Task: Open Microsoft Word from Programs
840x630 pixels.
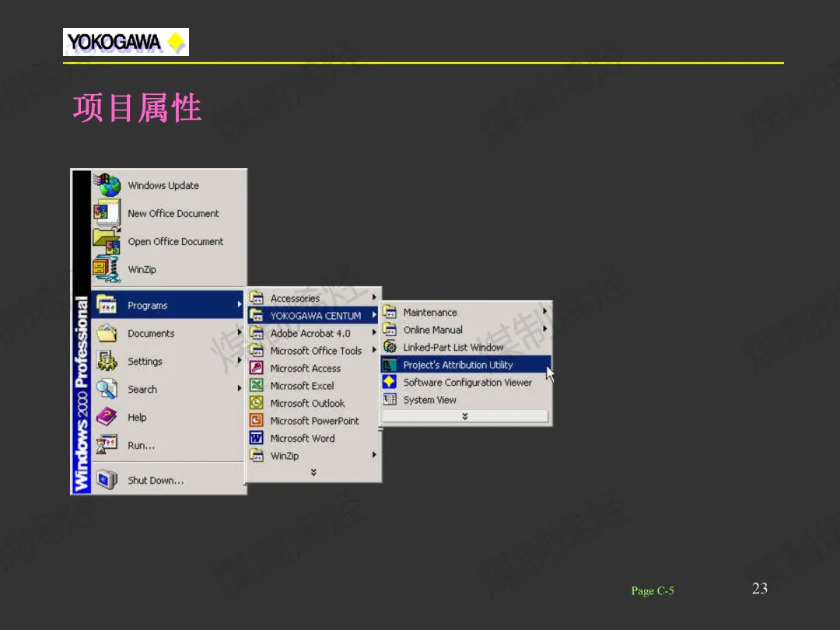Action: 314,438
